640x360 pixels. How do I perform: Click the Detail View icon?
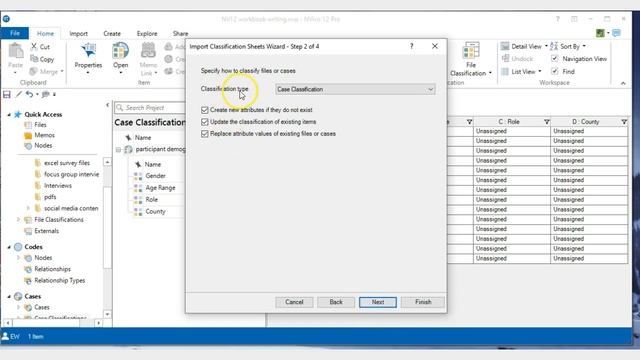[505, 46]
